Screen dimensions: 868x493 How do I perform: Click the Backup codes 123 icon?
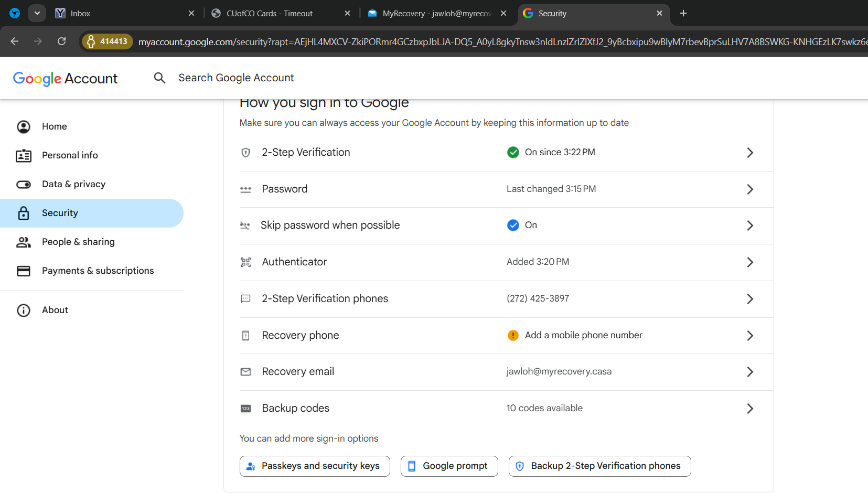245,409
